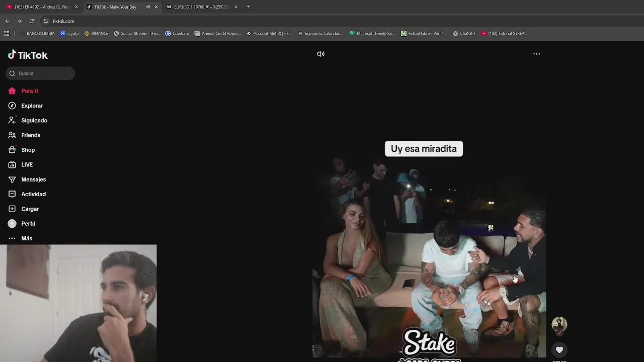Open the Friends page
The width and height of the screenshot is (644, 362).
[24, 135]
